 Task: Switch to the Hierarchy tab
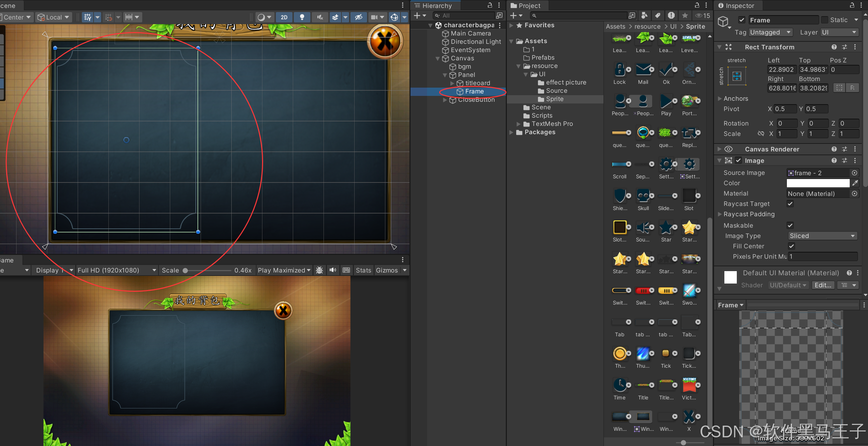(437, 6)
